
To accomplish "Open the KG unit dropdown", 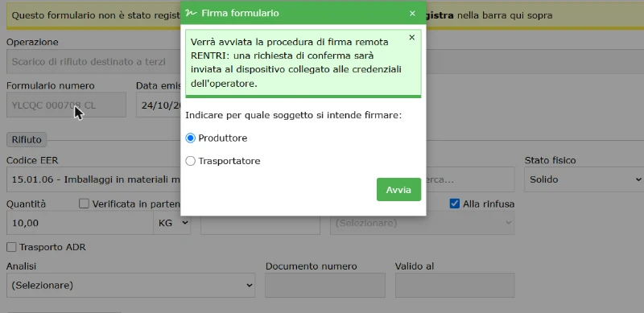I will [x=172, y=223].
